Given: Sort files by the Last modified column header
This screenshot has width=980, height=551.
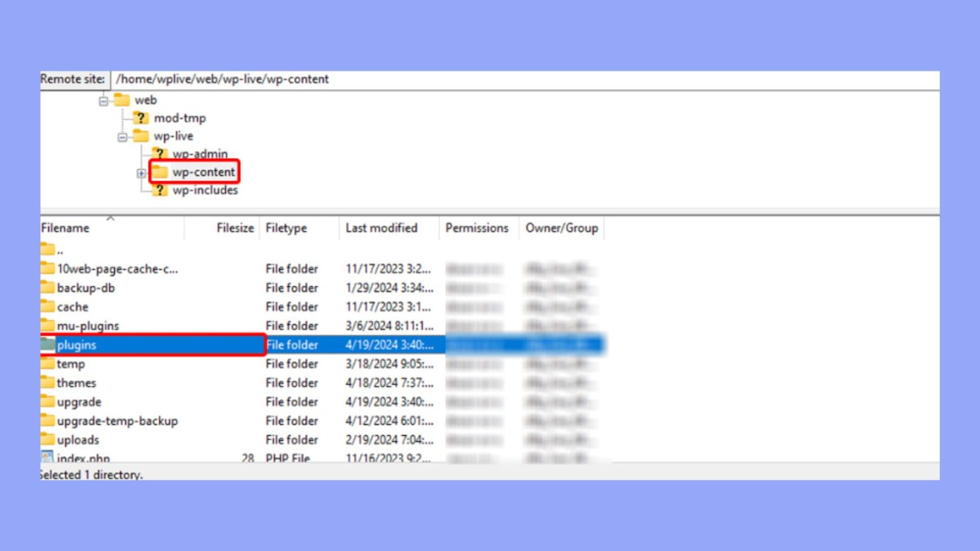Looking at the screenshot, I should tap(380, 228).
